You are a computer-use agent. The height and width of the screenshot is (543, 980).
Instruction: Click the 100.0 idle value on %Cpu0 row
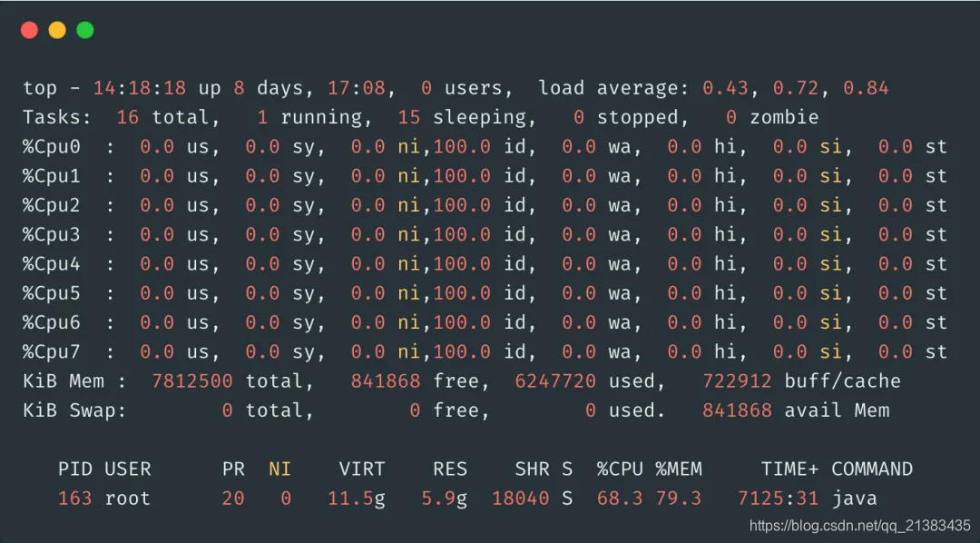click(x=462, y=146)
